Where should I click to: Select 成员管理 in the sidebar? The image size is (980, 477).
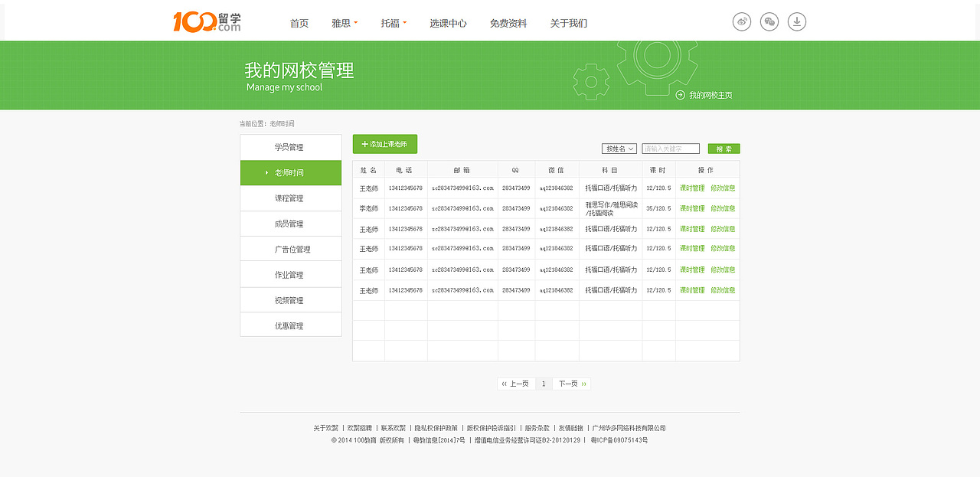(x=291, y=224)
